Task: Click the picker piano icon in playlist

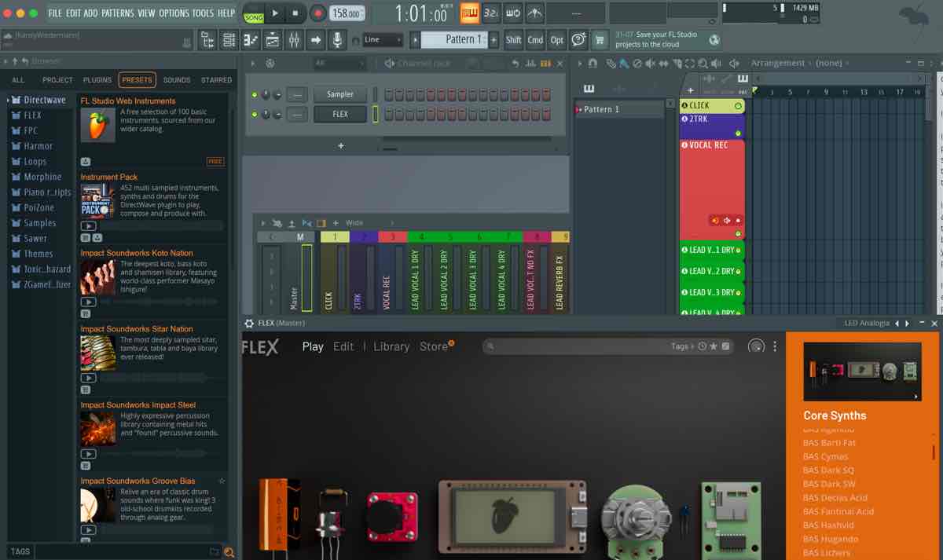Action: tap(589, 89)
